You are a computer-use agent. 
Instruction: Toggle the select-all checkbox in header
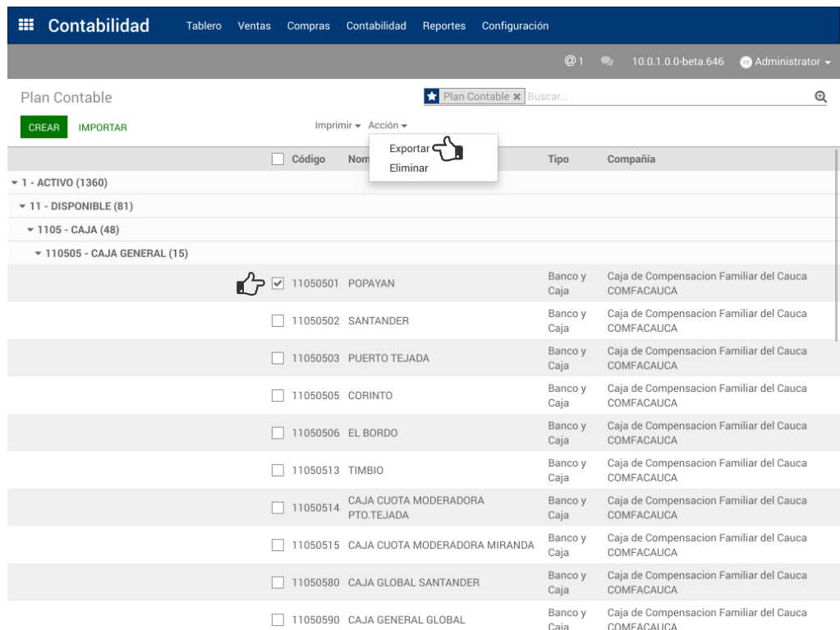coord(278,159)
